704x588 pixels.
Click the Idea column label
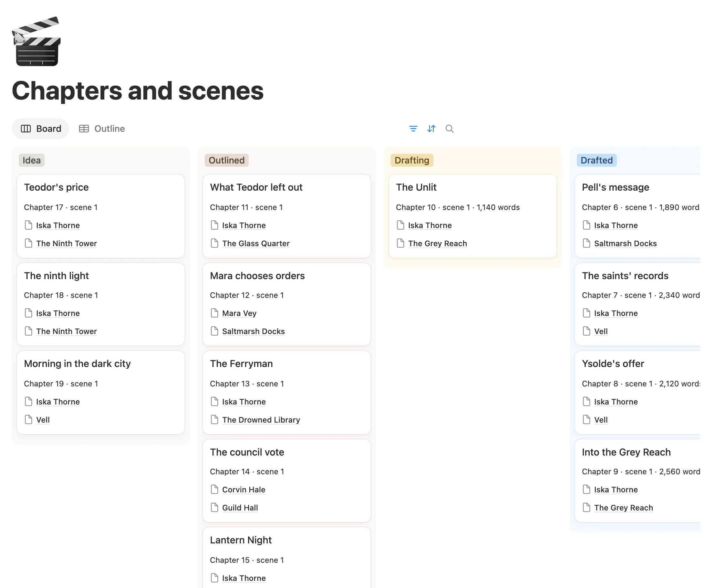click(x=32, y=160)
